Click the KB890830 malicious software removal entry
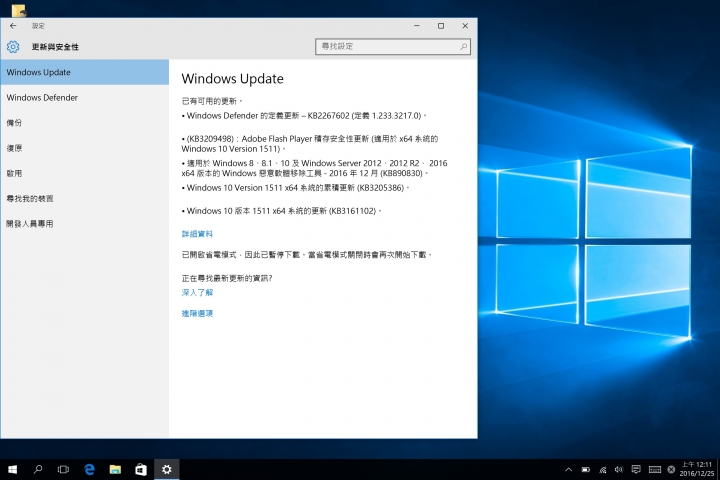 (314, 168)
